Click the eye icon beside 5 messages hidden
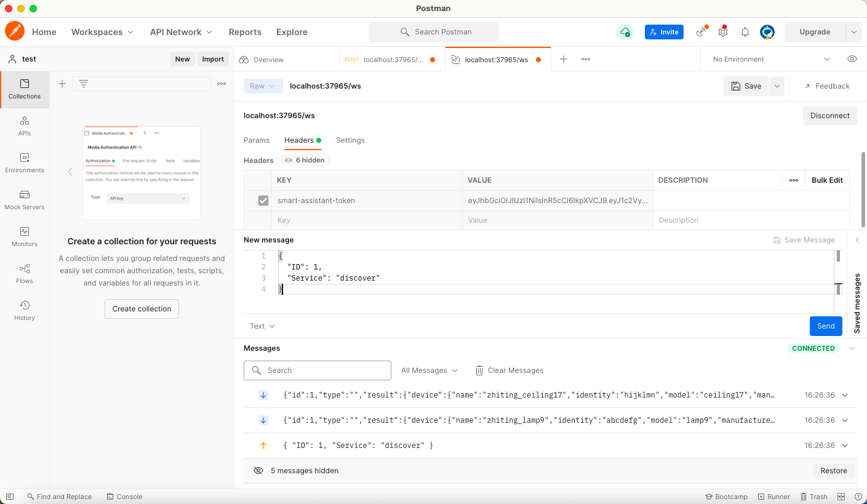This screenshot has width=867, height=504. (258, 471)
